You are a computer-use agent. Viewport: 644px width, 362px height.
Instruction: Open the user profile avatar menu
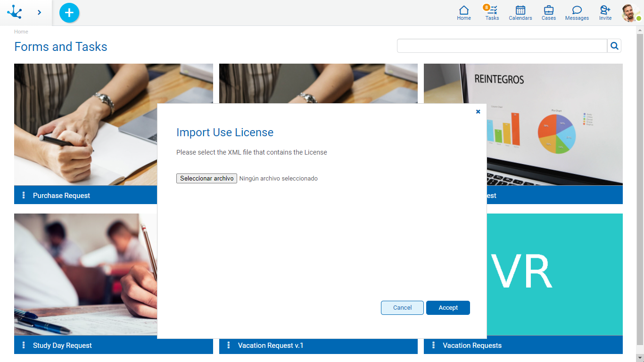[x=630, y=13]
